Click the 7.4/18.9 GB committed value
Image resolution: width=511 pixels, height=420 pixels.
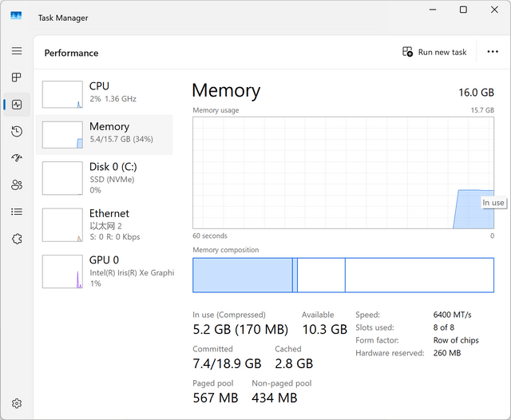227,363
